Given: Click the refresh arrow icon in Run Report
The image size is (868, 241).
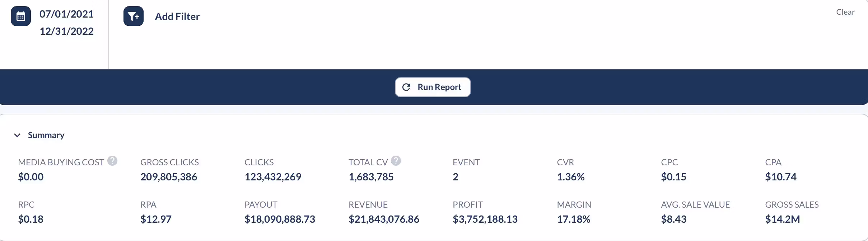Looking at the screenshot, I should pos(406,87).
